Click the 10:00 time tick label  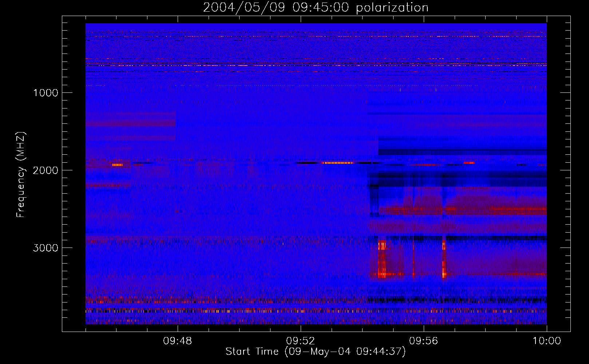pos(547,341)
